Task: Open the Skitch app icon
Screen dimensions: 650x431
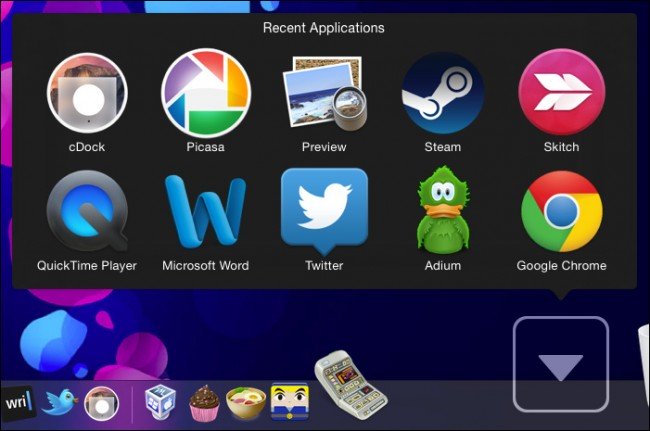Action: (561, 92)
